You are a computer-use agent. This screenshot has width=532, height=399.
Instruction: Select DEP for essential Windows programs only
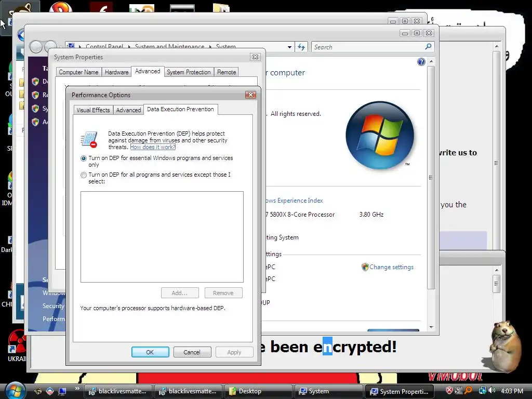[x=84, y=158]
